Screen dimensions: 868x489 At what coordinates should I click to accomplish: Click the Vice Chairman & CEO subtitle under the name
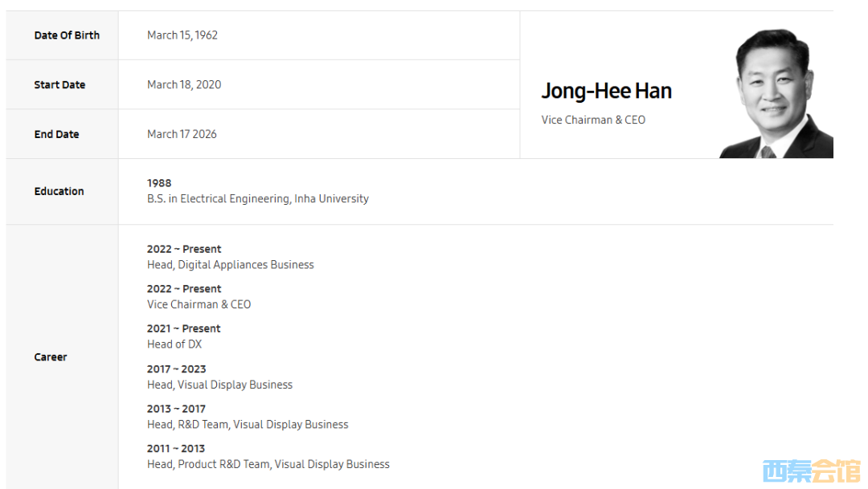[x=593, y=120]
